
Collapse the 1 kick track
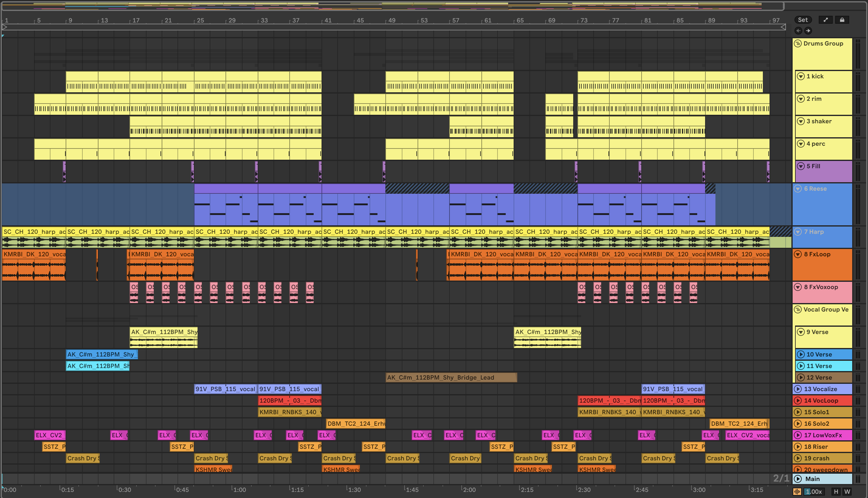click(801, 76)
